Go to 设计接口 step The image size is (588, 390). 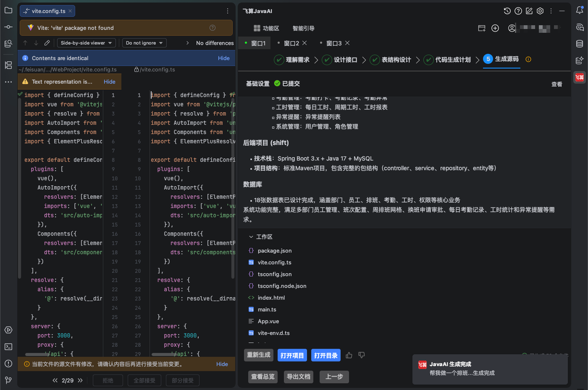pos(340,59)
